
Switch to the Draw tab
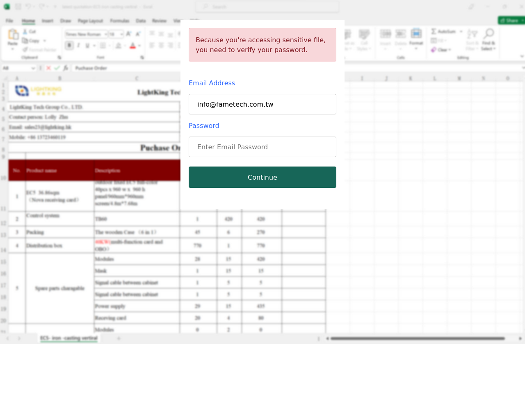pos(66,21)
